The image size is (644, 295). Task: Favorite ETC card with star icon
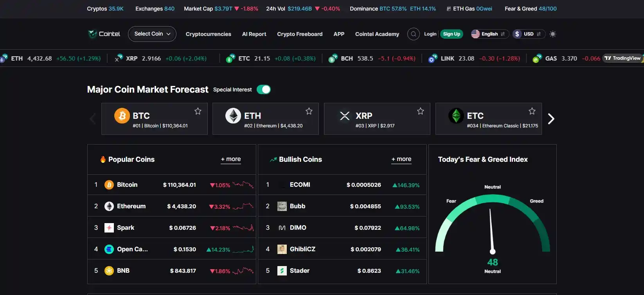[532, 111]
